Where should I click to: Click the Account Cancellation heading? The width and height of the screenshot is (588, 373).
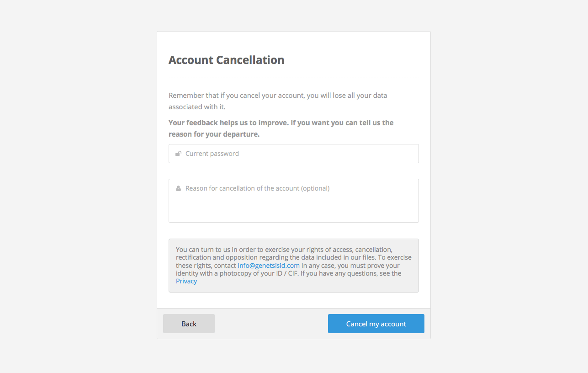[226, 60]
